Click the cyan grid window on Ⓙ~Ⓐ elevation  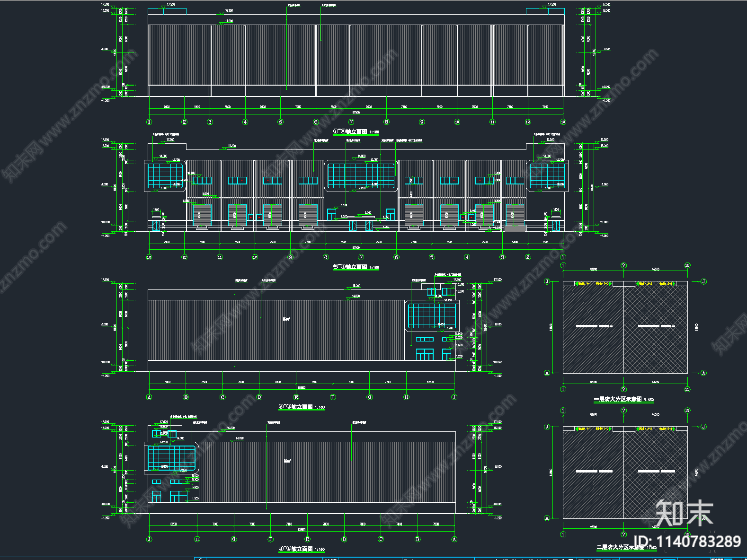171,458
